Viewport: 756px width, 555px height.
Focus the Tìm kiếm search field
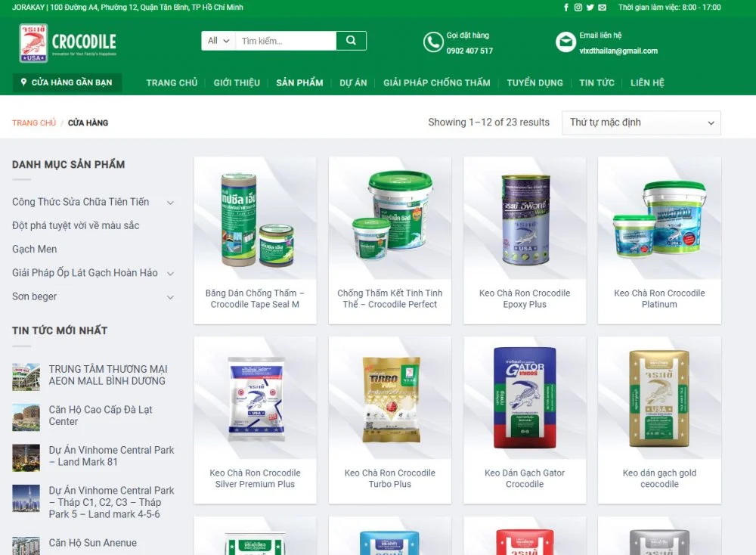pos(286,41)
